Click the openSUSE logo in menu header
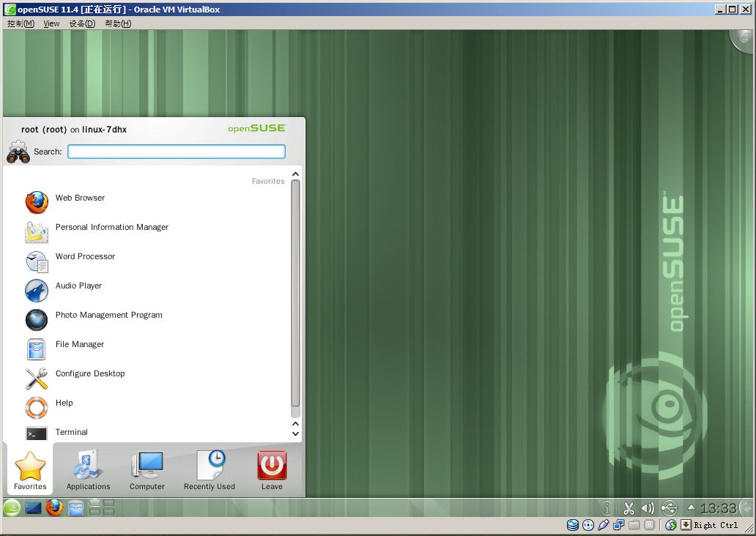Viewport: 756px width, 536px height. click(256, 128)
